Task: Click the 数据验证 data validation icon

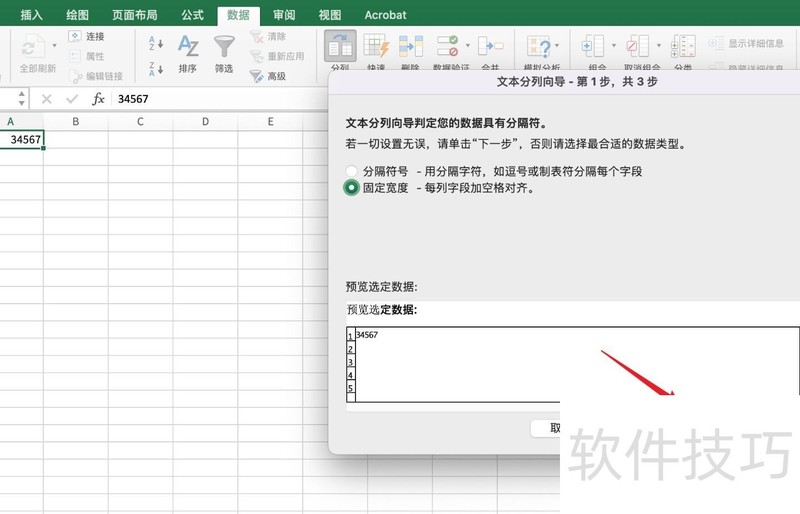Action: [x=447, y=45]
